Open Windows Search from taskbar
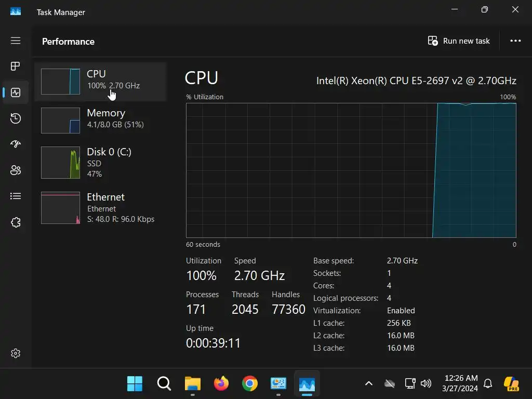The width and height of the screenshot is (532, 399). point(164,384)
